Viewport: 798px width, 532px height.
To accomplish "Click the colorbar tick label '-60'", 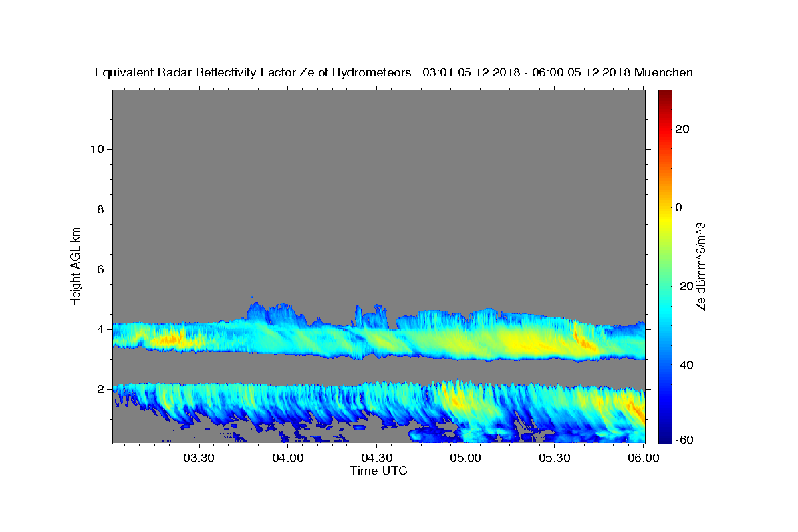I will [684, 440].
